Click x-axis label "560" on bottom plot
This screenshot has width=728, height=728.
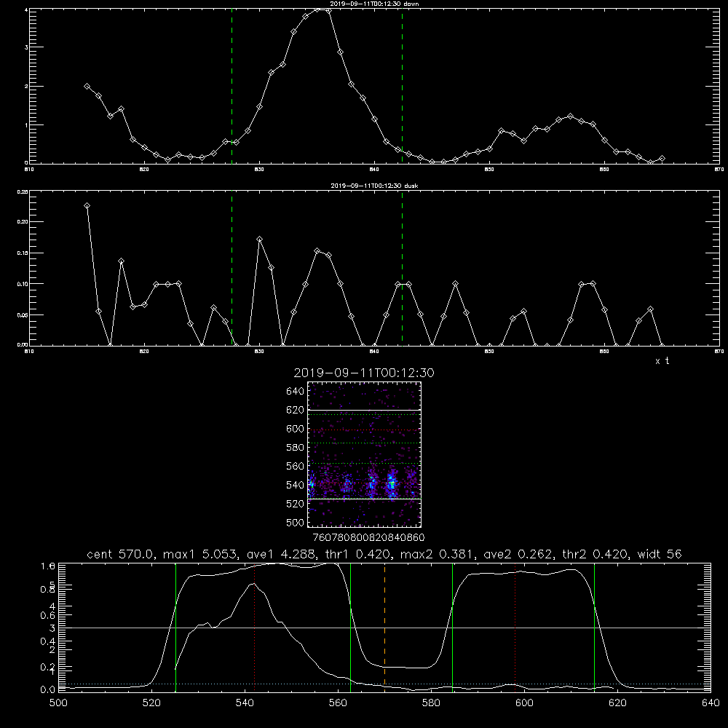click(338, 703)
